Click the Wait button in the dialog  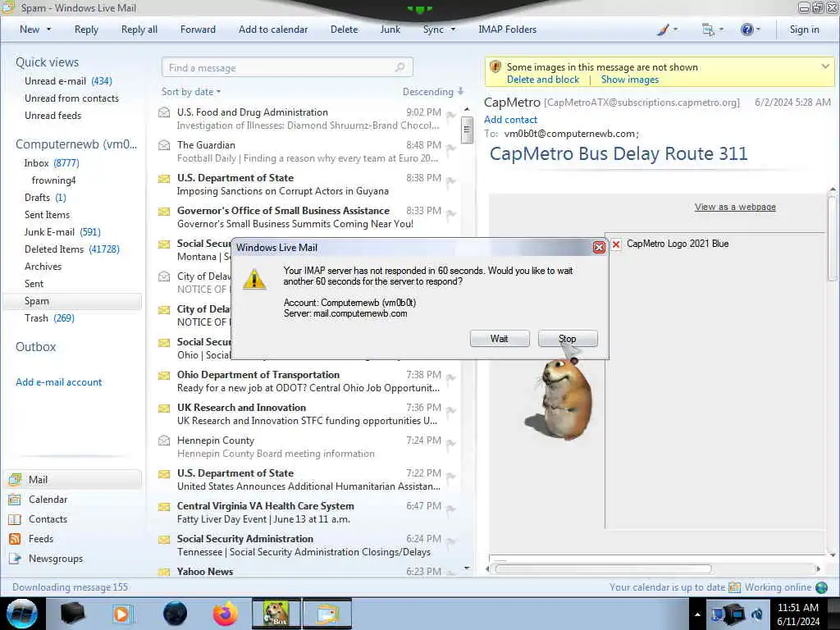pos(500,339)
